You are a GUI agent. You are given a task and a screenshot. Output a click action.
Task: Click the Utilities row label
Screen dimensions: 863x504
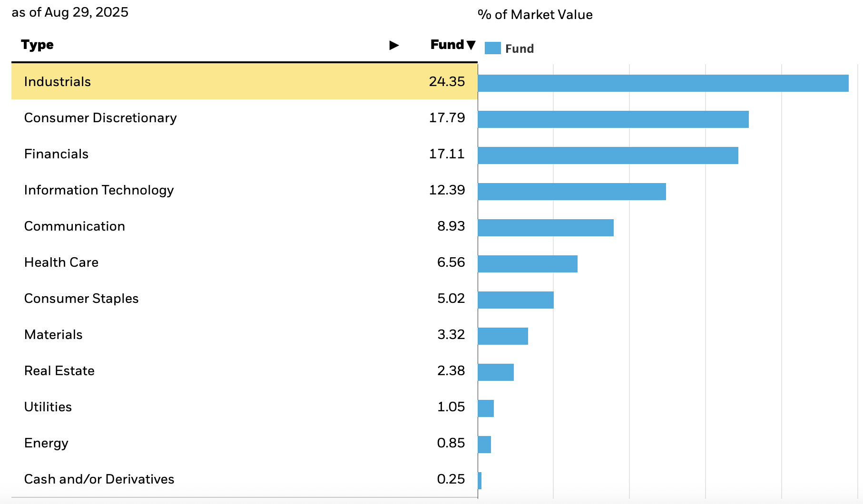click(48, 407)
